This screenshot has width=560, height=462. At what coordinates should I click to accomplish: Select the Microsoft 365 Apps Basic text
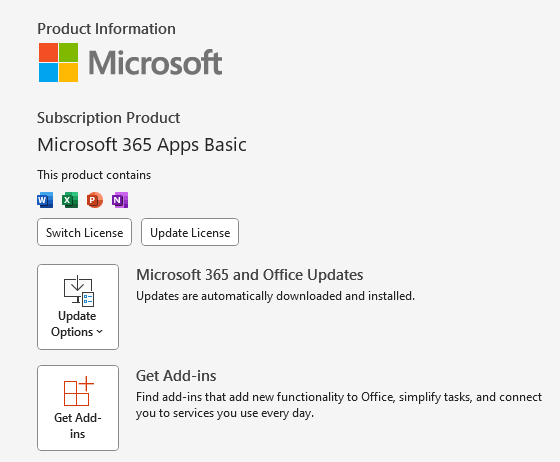pos(142,145)
